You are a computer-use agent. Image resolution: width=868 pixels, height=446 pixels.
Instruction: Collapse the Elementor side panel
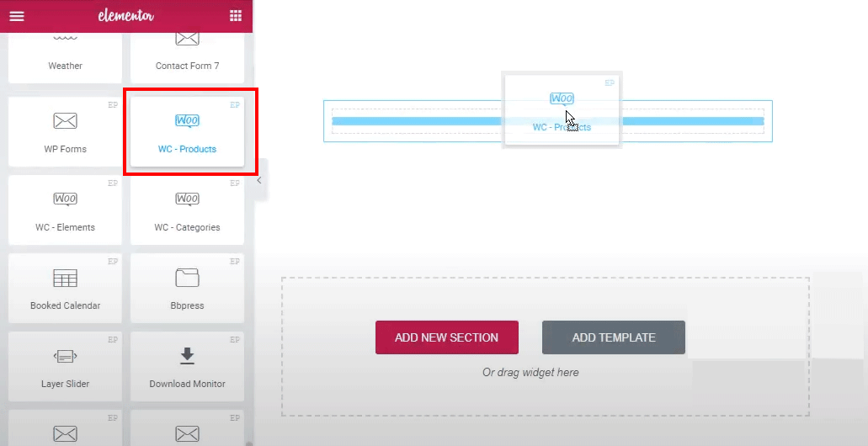[x=259, y=180]
